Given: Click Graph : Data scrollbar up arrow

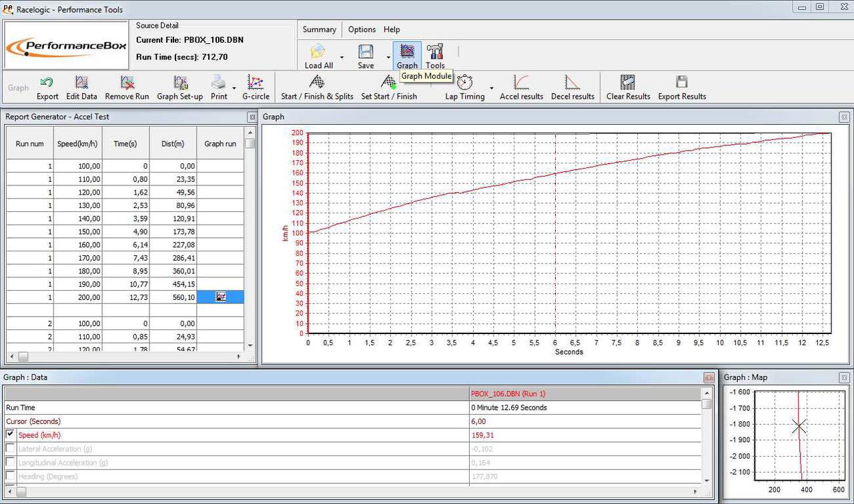Looking at the screenshot, I should pyautogui.click(x=707, y=393).
